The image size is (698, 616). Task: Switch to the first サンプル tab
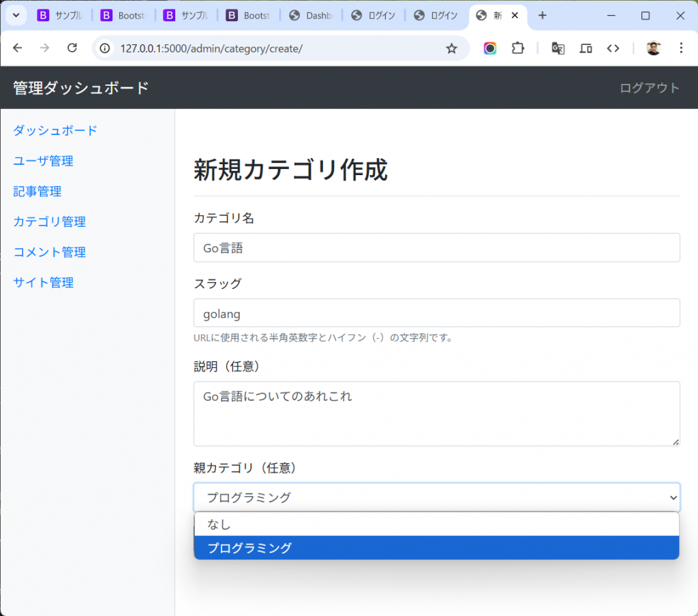60,16
